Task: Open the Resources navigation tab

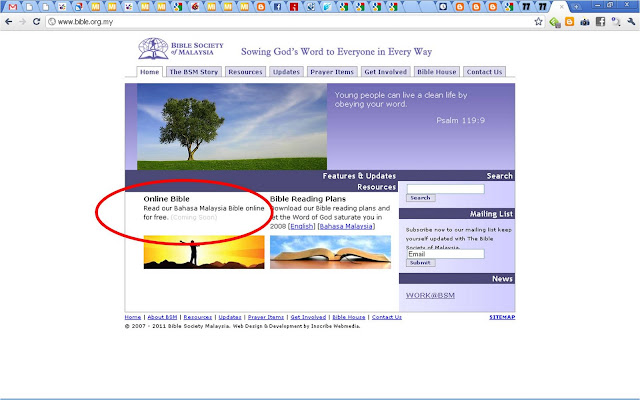Action: tap(245, 72)
